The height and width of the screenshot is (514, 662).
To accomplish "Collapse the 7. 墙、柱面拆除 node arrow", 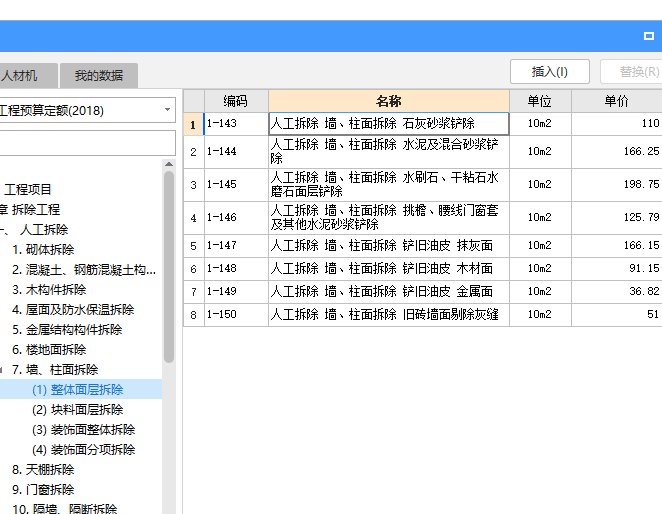I will pos(1,370).
